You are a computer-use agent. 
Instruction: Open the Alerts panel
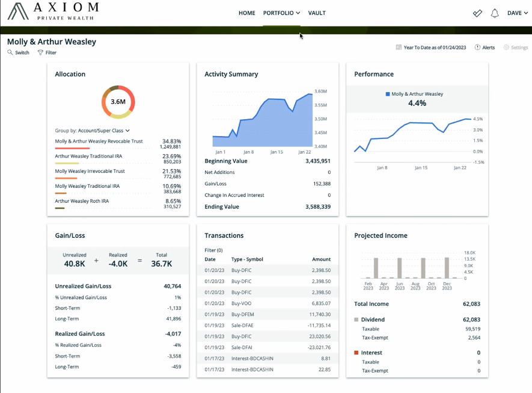point(485,47)
